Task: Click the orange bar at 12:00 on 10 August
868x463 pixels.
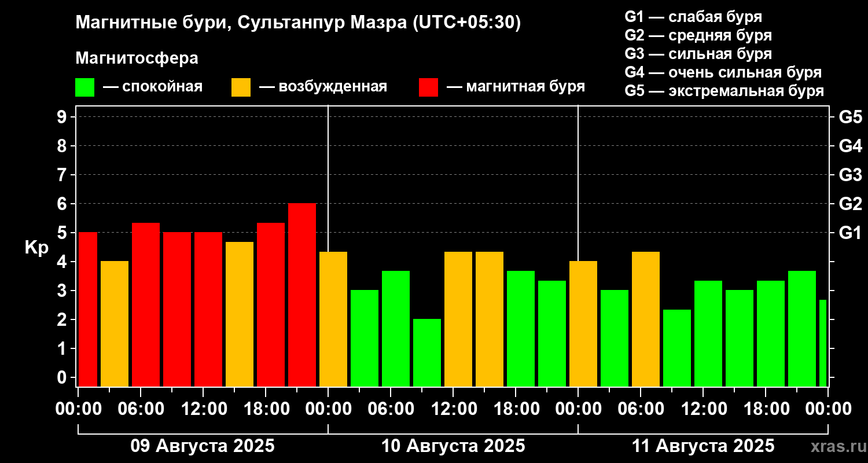Action: pos(458,319)
